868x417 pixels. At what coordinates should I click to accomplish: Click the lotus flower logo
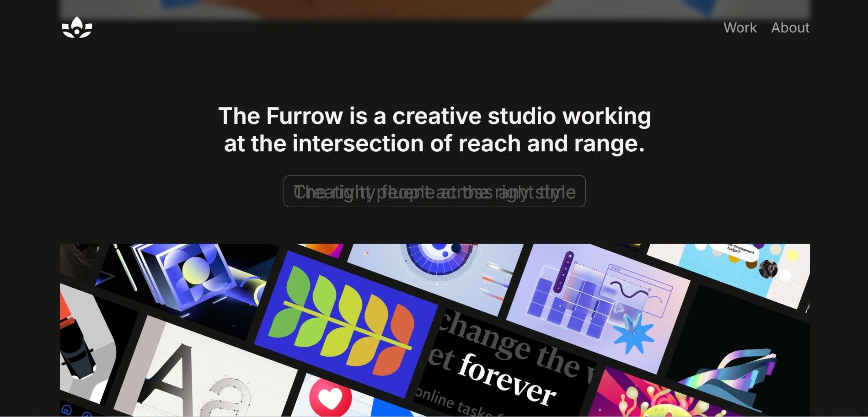77,27
